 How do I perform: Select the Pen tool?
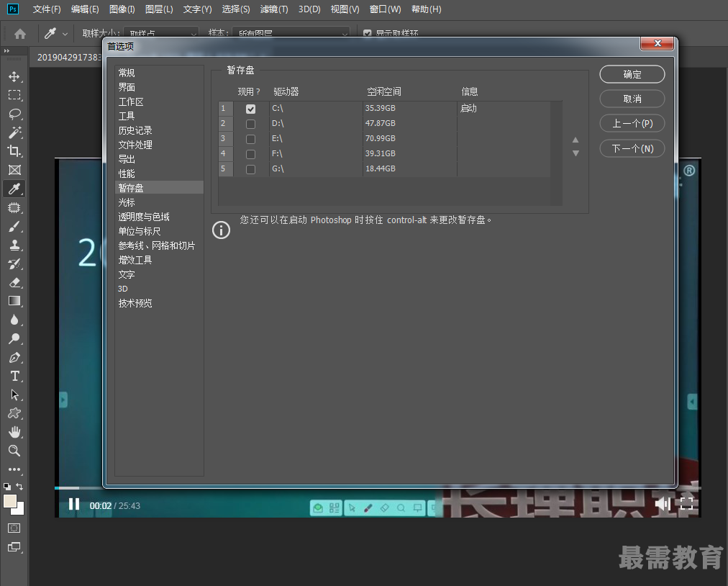tap(14, 357)
